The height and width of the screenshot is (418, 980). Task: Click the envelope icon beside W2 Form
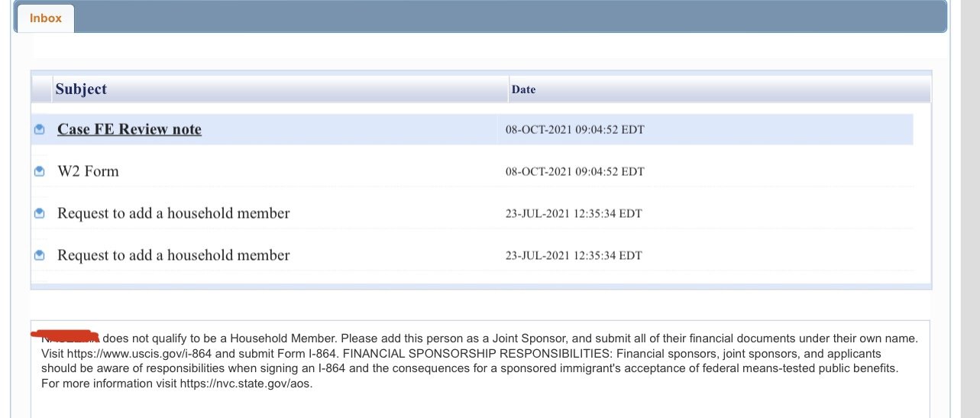click(40, 172)
